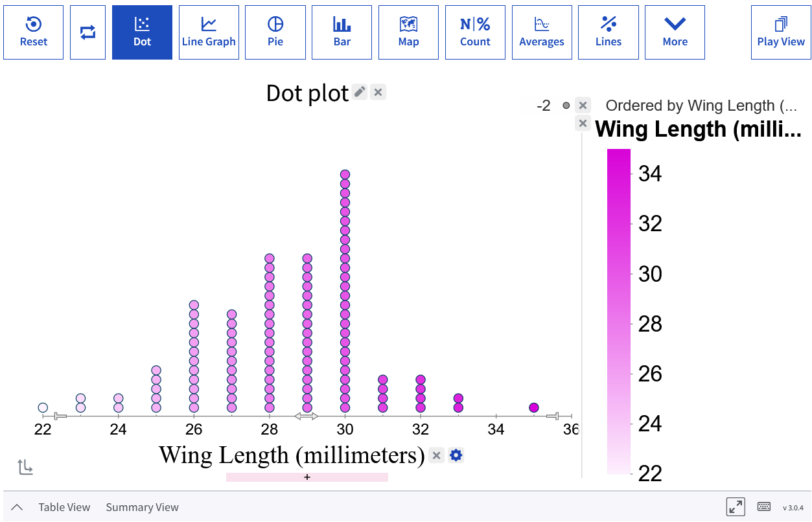Click the Wing Length color gradient legend
Image resolution: width=812 pixels, height=522 pixels.
coord(619,312)
